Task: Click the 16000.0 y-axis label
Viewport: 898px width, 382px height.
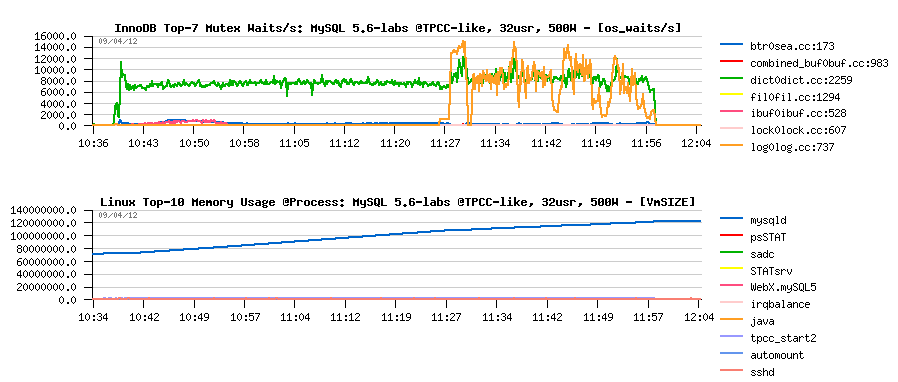Action: (x=57, y=37)
